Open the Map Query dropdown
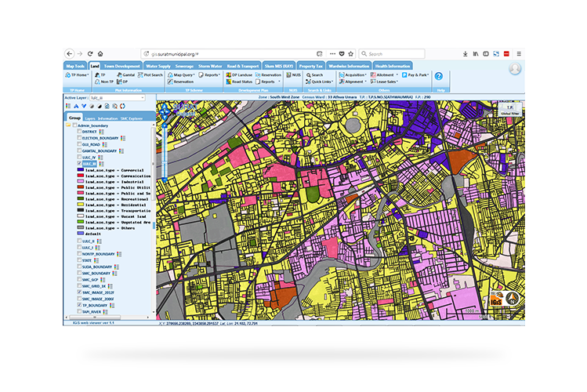The width and height of the screenshot is (587, 392). pos(181,75)
